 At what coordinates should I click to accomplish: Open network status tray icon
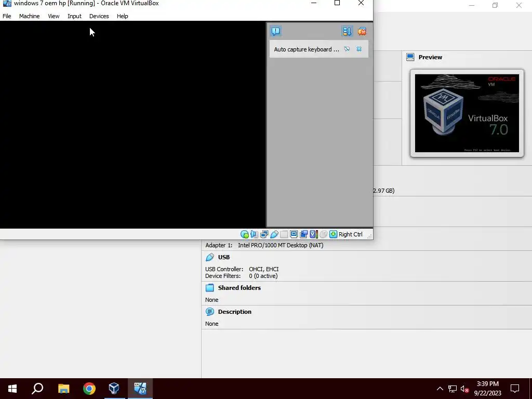pyautogui.click(x=453, y=389)
